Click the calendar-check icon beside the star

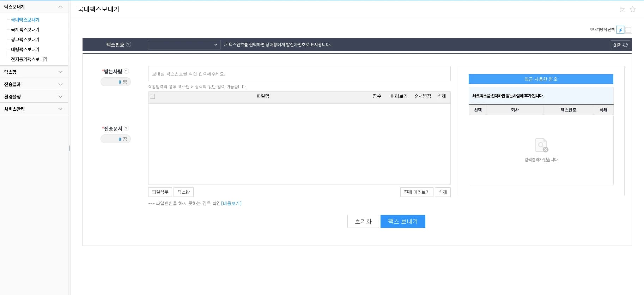tap(623, 10)
